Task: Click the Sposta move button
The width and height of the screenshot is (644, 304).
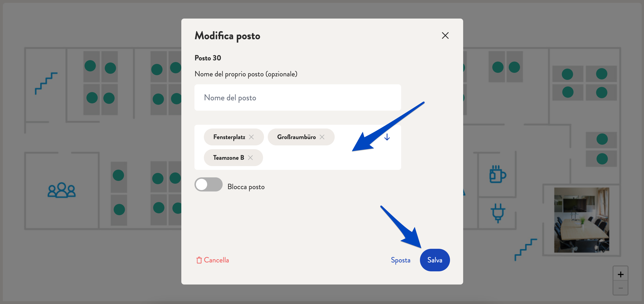Action: (x=400, y=260)
